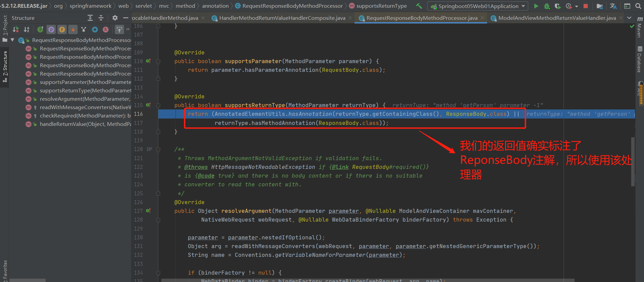644x282 pixels.
Task: Run the application with green play icon
Action: click(536, 6)
